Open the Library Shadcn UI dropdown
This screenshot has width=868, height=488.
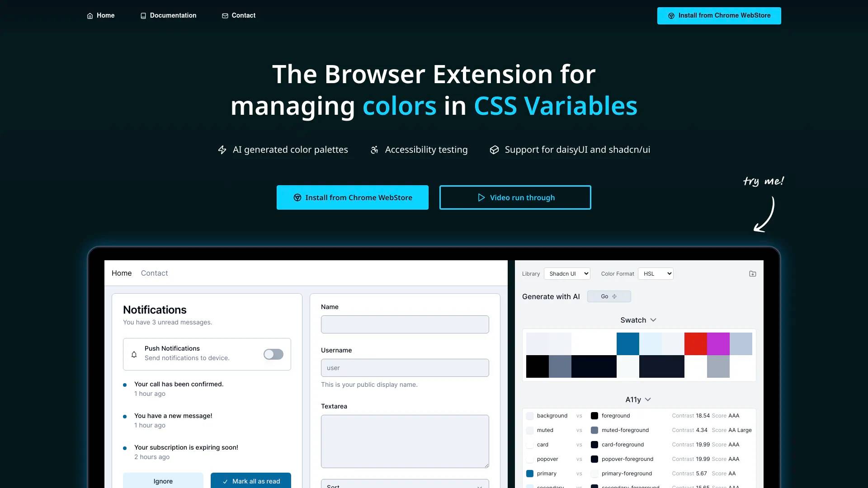567,273
